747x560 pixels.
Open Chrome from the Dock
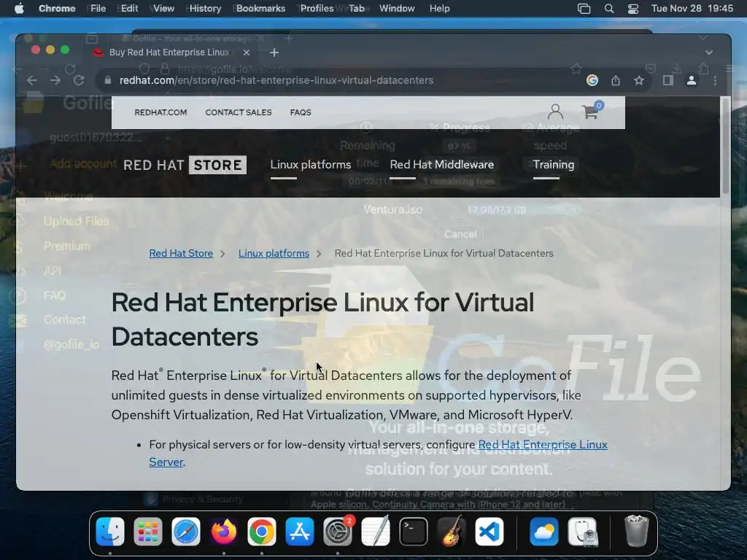[x=262, y=532]
